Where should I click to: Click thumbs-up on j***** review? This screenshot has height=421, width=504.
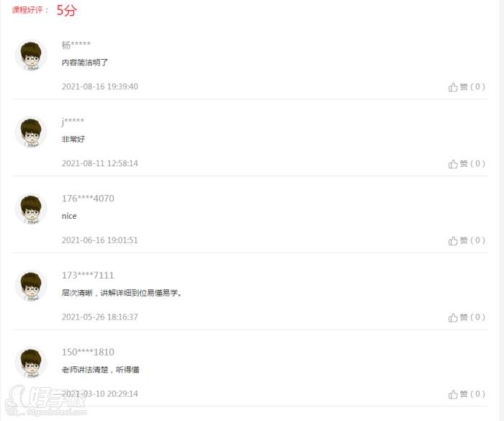pyautogui.click(x=467, y=163)
